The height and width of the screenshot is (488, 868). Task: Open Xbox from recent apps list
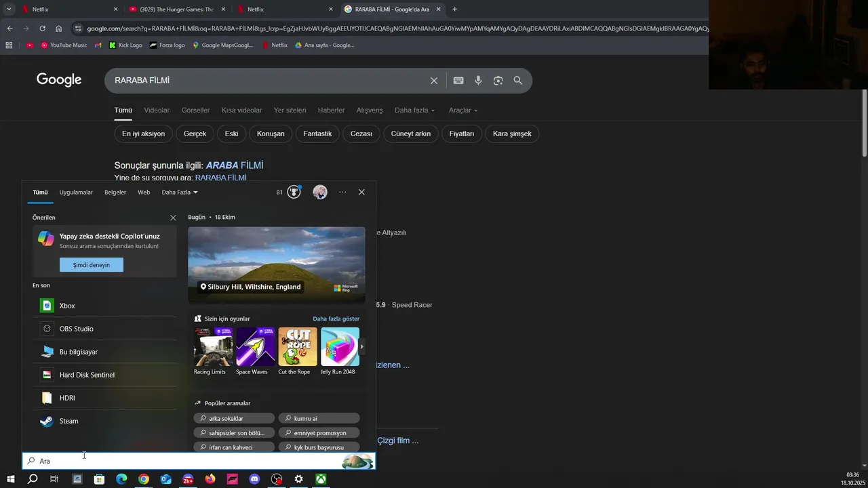[104, 306]
